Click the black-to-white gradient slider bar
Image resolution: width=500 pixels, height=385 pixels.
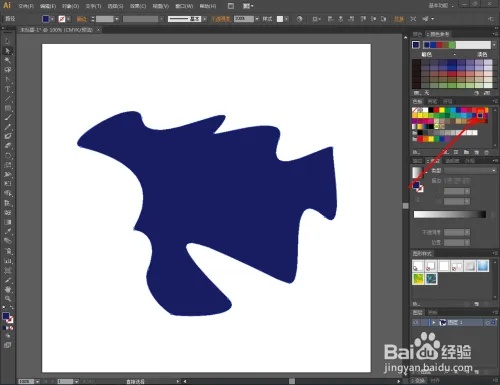[450, 214]
